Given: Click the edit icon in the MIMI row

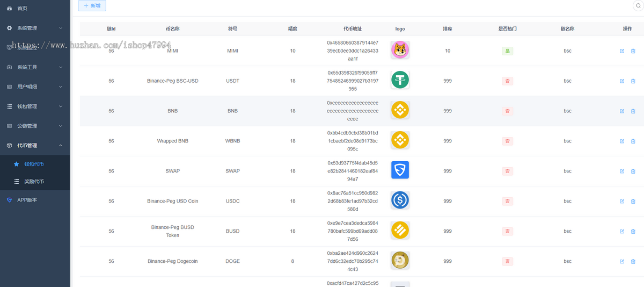Looking at the screenshot, I should 622,51.
